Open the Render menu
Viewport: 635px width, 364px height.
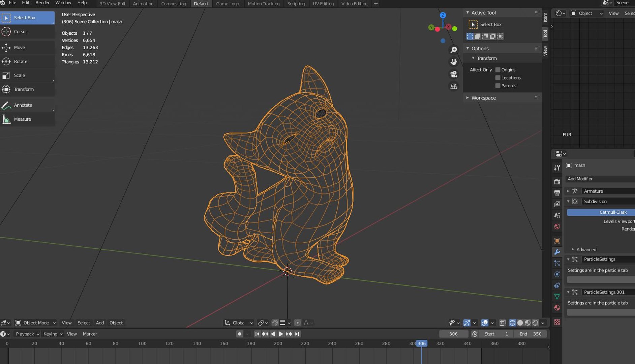click(42, 3)
